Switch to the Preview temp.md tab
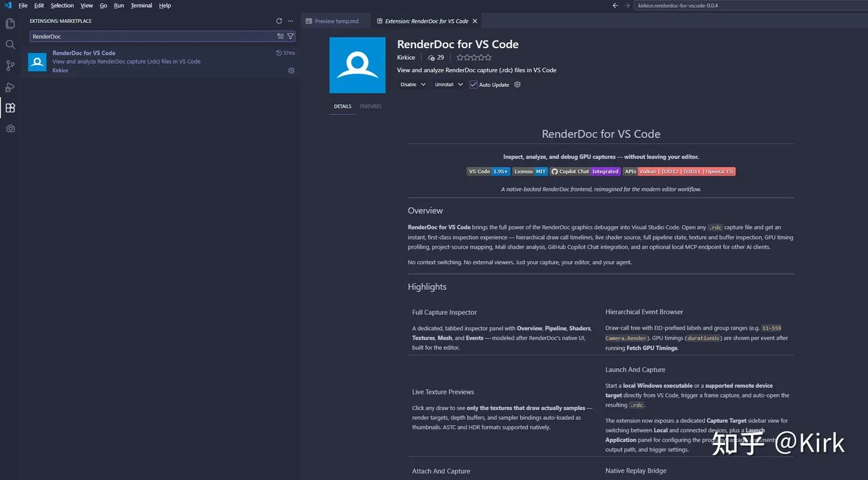 click(336, 21)
